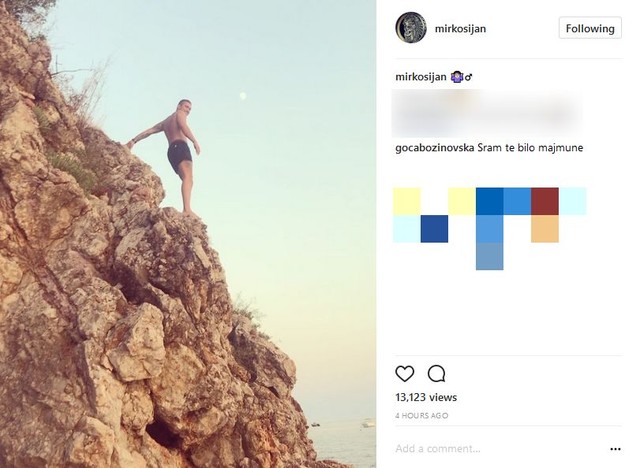Show the 13,123 views details
The width and height of the screenshot is (640, 468).
tap(426, 398)
